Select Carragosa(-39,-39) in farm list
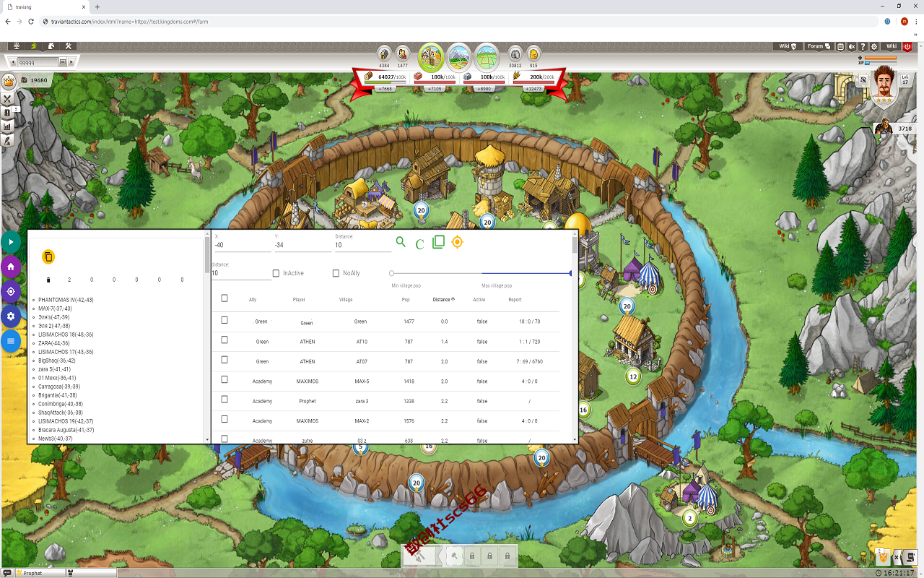Image resolution: width=924 pixels, height=578 pixels. pyautogui.click(x=59, y=387)
